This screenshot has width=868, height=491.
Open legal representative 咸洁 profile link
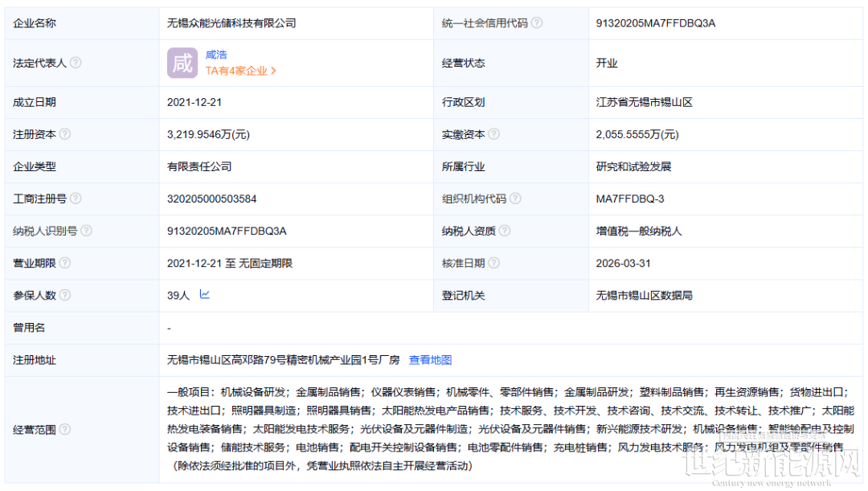click(216, 55)
